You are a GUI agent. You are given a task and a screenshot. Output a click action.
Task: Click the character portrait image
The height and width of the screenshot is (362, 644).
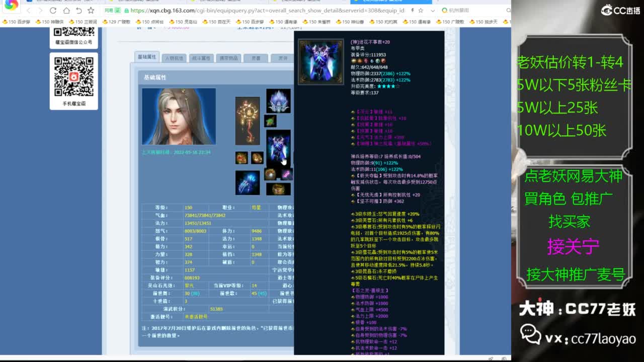coord(179,117)
